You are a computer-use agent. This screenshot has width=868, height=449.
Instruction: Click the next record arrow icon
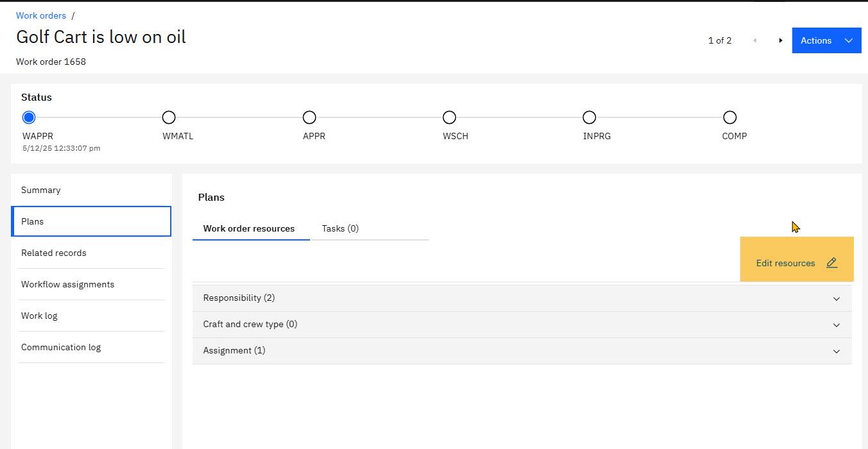pos(780,40)
